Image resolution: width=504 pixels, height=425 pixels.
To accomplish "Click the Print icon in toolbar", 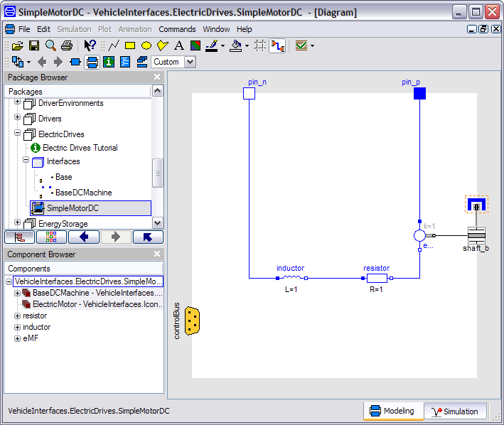I will [x=67, y=45].
